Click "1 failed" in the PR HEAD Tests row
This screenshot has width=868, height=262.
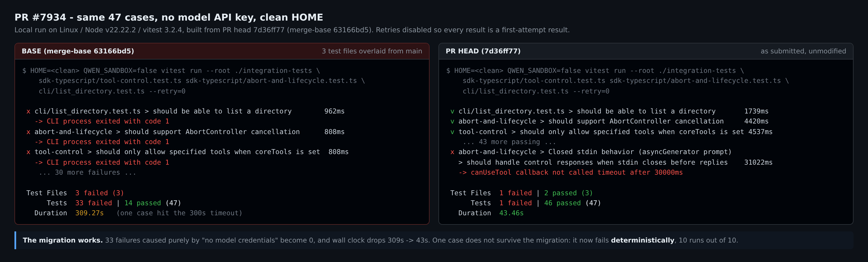515,203
